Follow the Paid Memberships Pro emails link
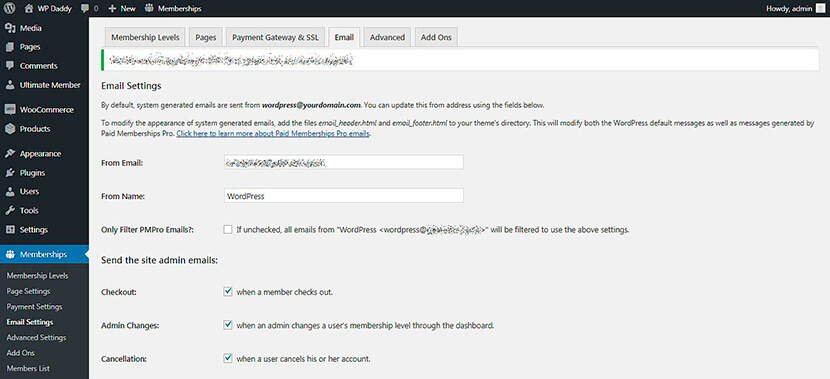The image size is (830, 379). point(273,134)
